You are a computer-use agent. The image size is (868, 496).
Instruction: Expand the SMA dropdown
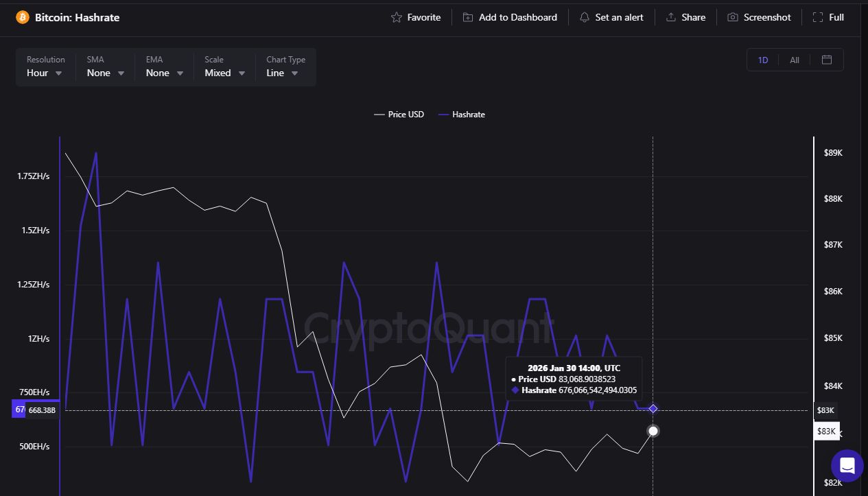pyautogui.click(x=104, y=73)
